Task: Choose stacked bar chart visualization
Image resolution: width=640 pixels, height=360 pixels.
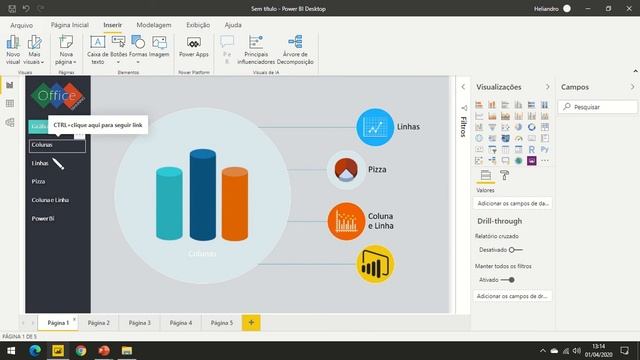Action: pyautogui.click(x=479, y=105)
